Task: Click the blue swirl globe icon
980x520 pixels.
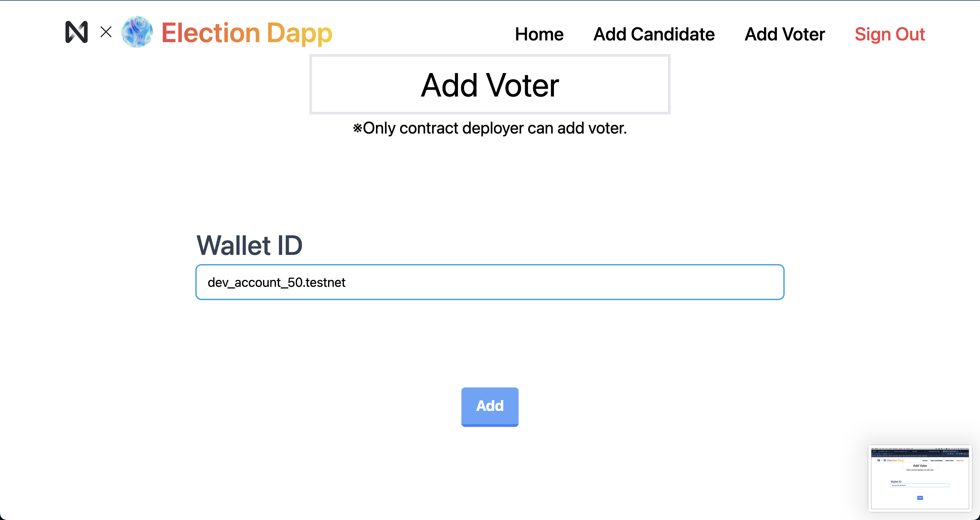Action: [137, 32]
